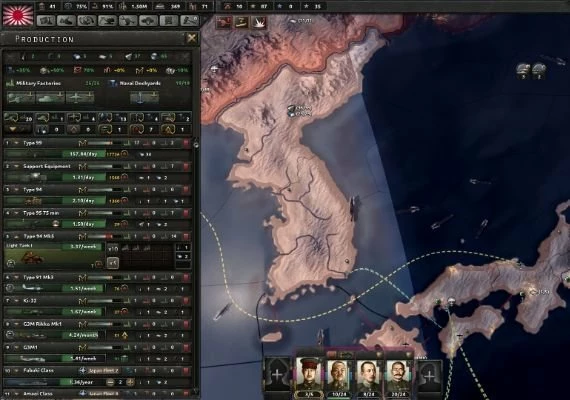Select the general portrait labeled 20/24
Viewport: 570px width, 400px height.
[x=399, y=376]
